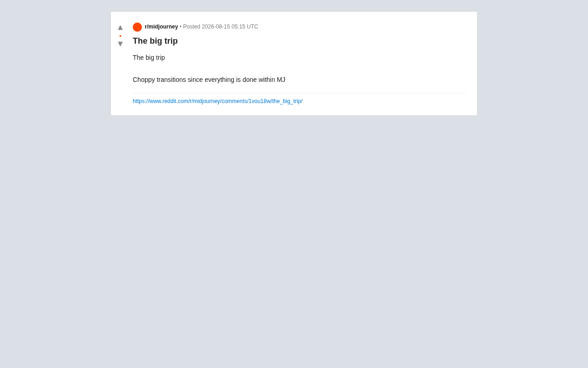This screenshot has width=588, height=368.
Task: Click the gray page background below the card
Action: [x=294, y=239]
